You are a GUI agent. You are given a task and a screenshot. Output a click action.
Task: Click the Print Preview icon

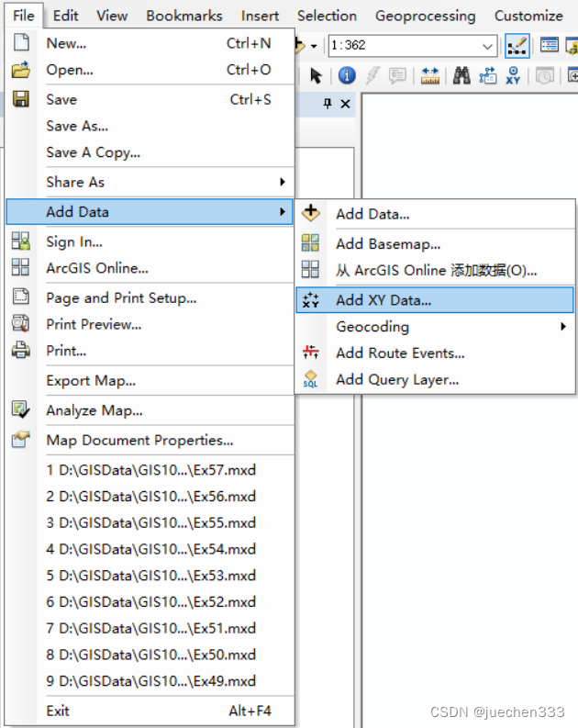[21, 323]
